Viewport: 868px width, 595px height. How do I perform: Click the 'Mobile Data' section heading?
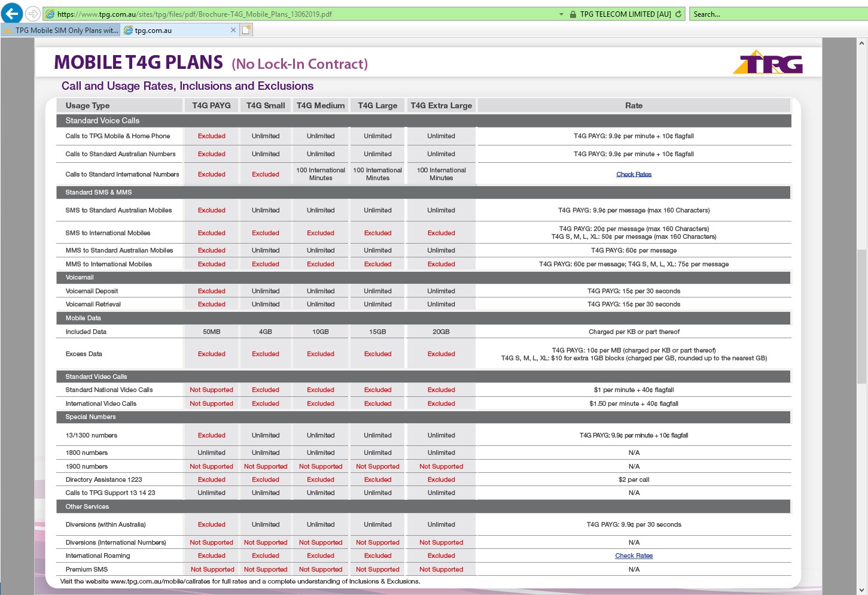(83, 318)
